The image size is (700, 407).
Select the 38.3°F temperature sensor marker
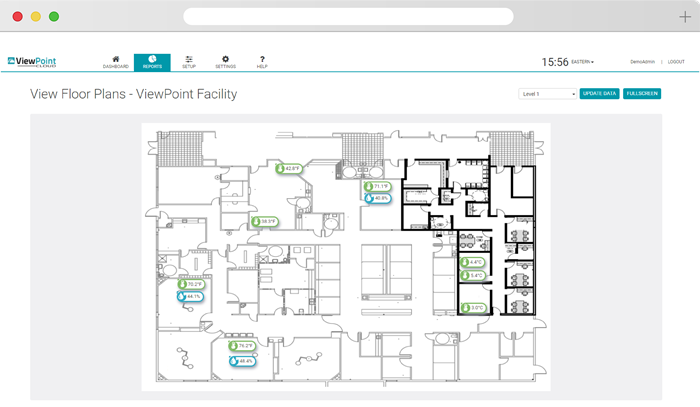tap(264, 221)
